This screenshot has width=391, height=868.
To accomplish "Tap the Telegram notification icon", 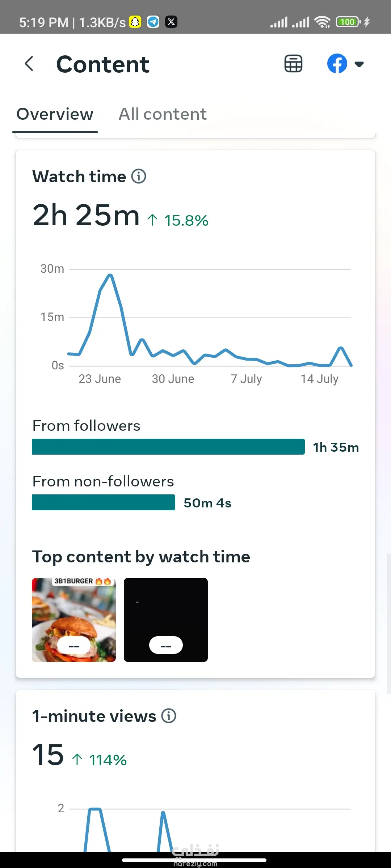I will tap(153, 22).
